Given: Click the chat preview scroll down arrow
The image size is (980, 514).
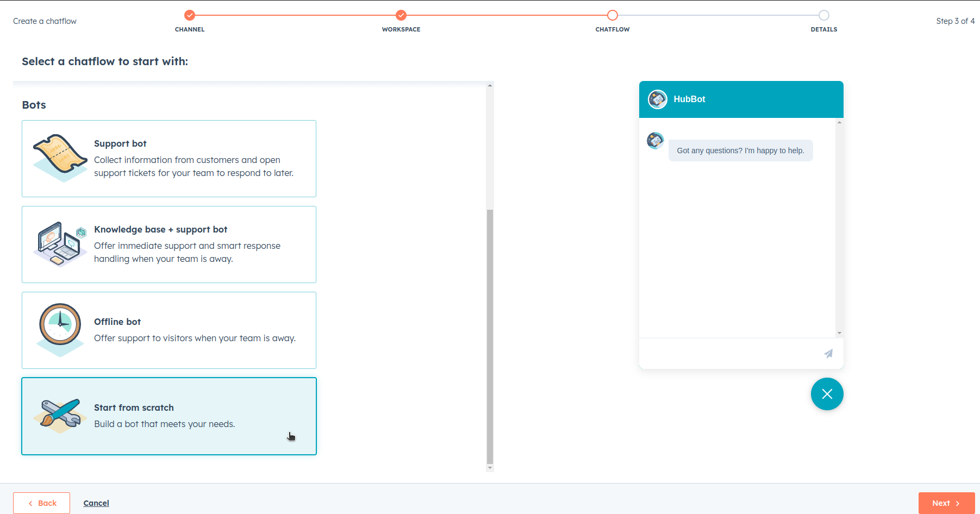Looking at the screenshot, I should [839, 333].
